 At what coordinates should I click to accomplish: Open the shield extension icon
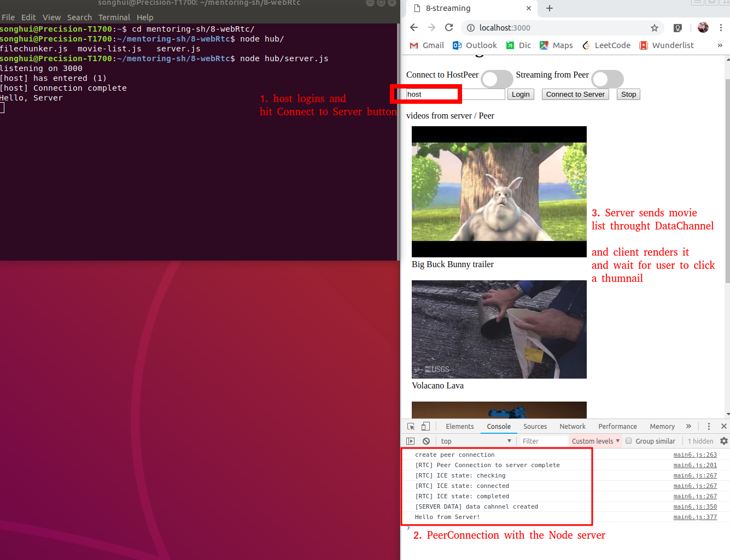678,28
